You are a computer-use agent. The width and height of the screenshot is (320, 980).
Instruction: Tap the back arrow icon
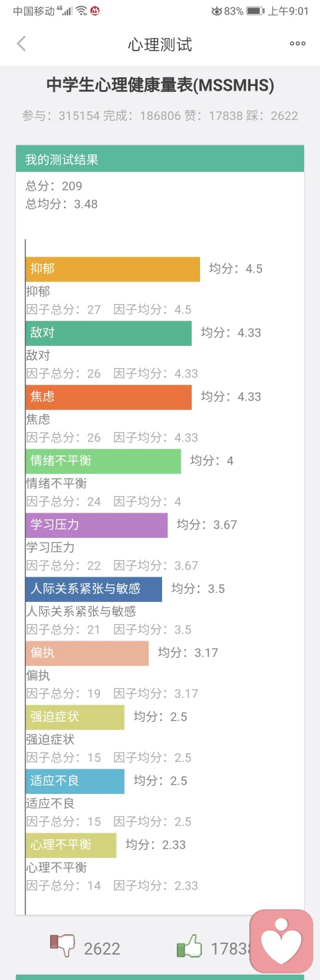coord(21,44)
